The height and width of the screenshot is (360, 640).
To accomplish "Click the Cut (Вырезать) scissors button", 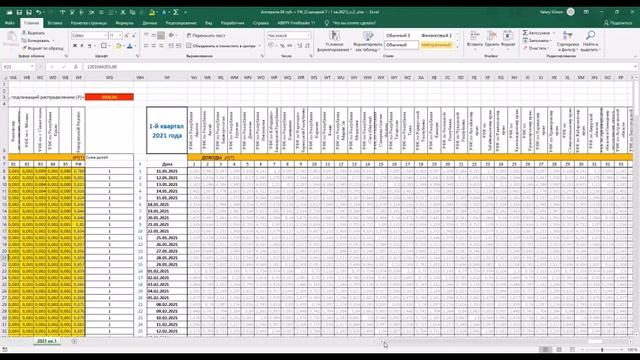I will pyautogui.click(x=33, y=33).
